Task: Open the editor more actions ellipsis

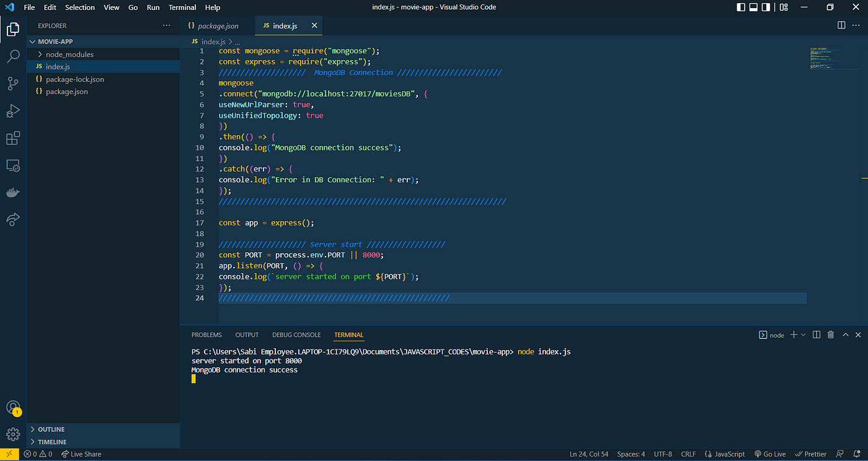Action: coord(857,25)
